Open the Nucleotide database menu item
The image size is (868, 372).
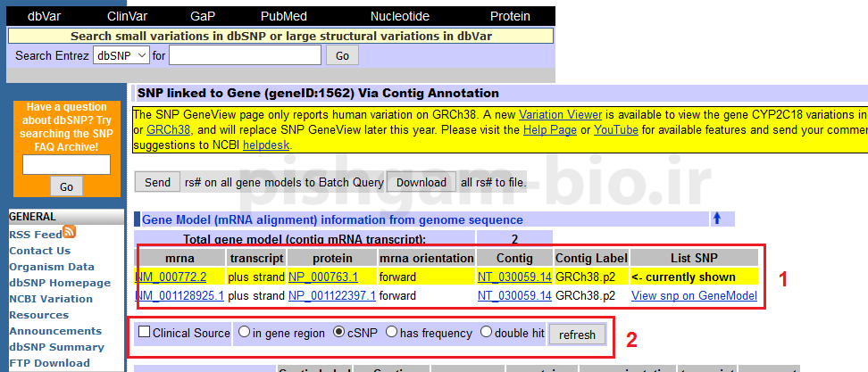(400, 16)
